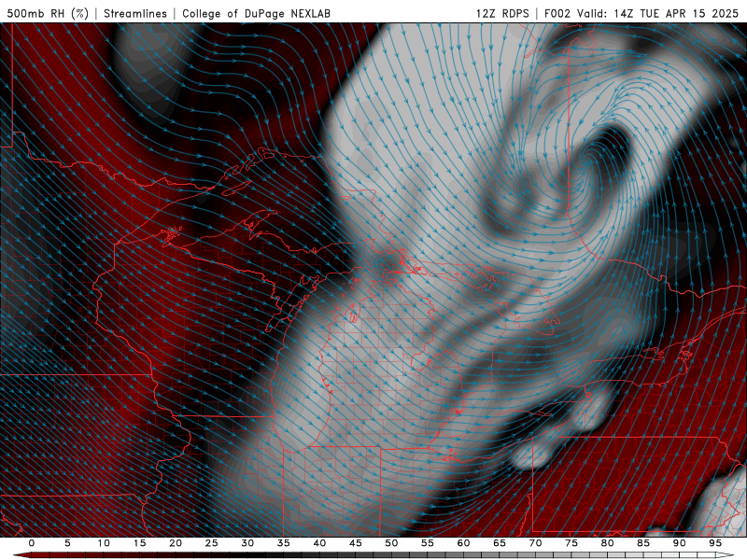Click the colorbar label "20"

click(x=176, y=543)
